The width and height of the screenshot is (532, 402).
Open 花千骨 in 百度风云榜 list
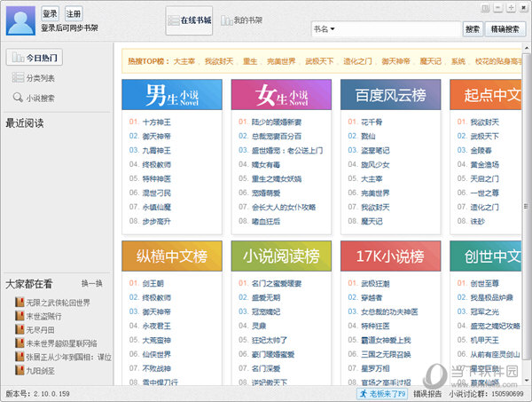(372, 122)
